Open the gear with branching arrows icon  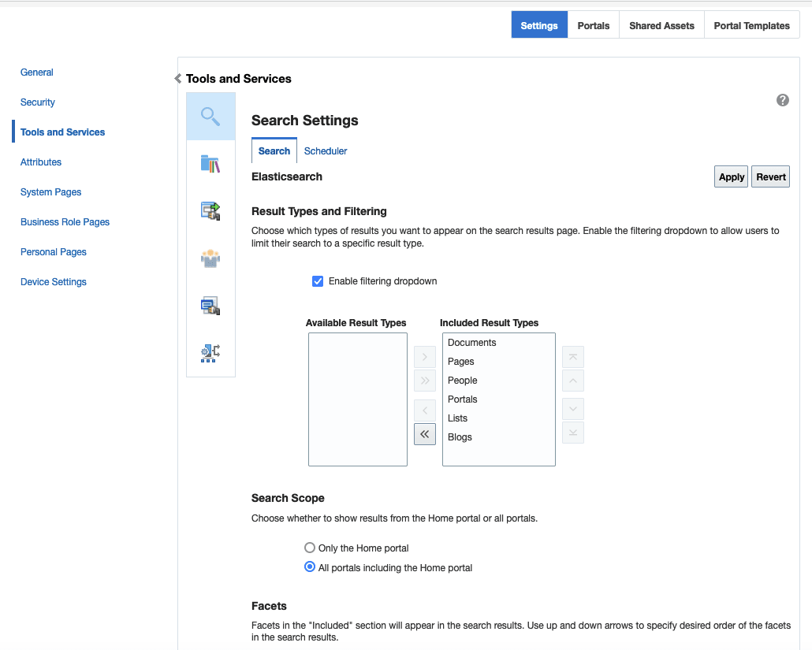coord(210,353)
